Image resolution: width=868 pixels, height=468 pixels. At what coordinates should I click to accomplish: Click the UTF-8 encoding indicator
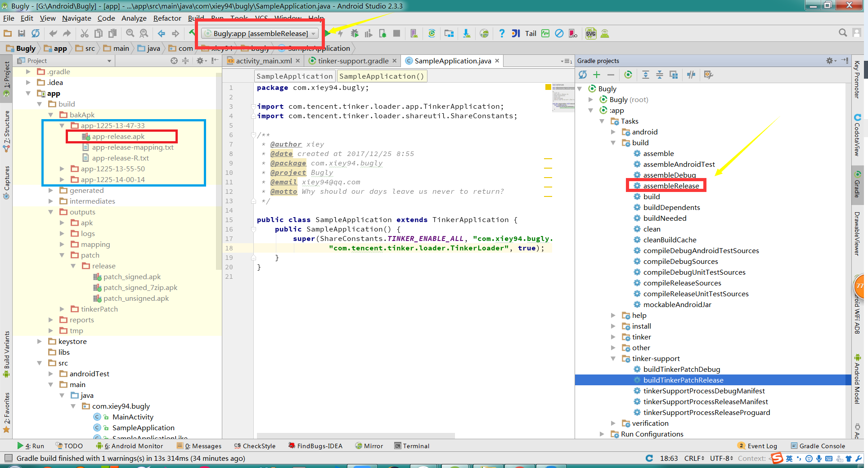click(x=722, y=458)
